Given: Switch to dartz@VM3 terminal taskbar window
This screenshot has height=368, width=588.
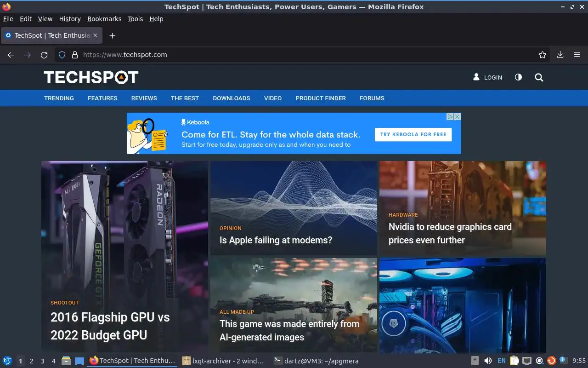Looking at the screenshot, I should point(316,361).
